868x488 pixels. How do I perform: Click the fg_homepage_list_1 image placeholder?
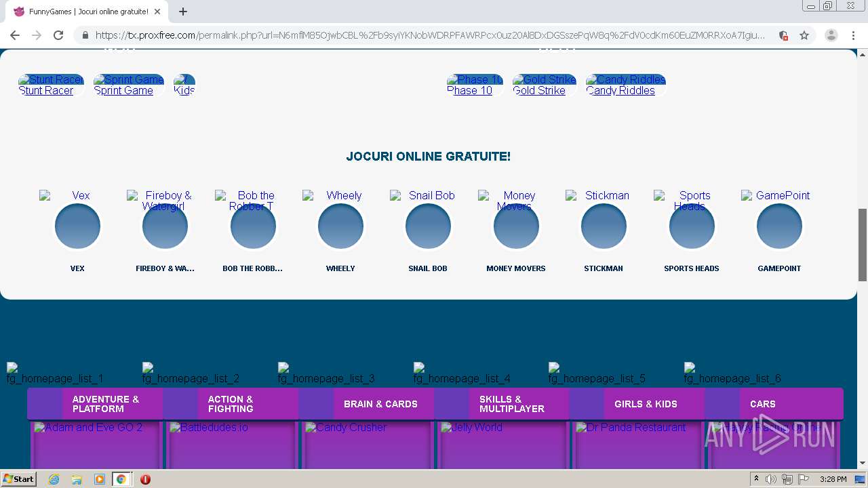55,373
